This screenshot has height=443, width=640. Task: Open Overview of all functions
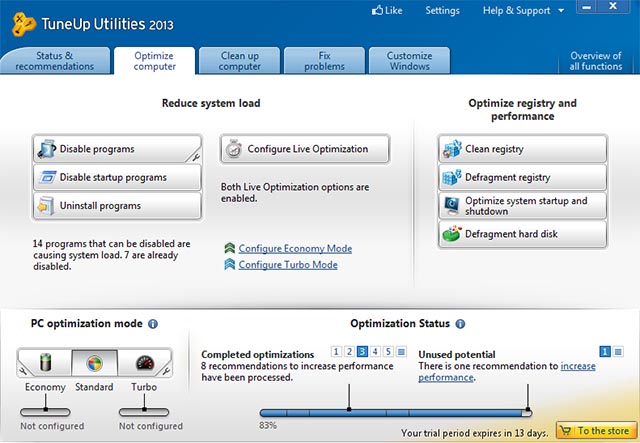point(596,61)
